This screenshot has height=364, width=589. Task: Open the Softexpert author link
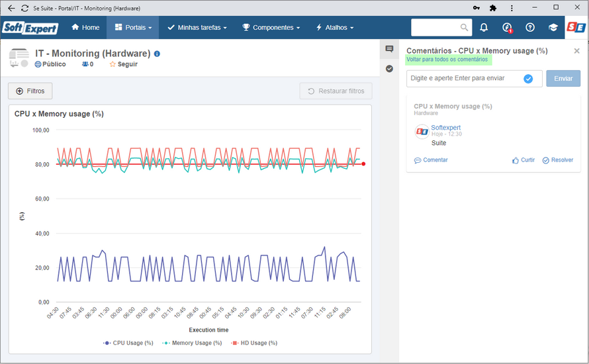pos(445,127)
